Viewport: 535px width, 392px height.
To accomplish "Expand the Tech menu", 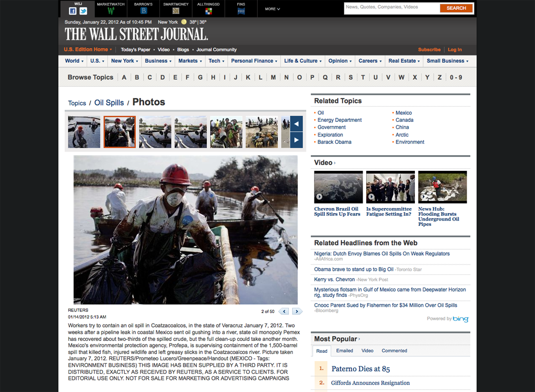I will pyautogui.click(x=216, y=61).
